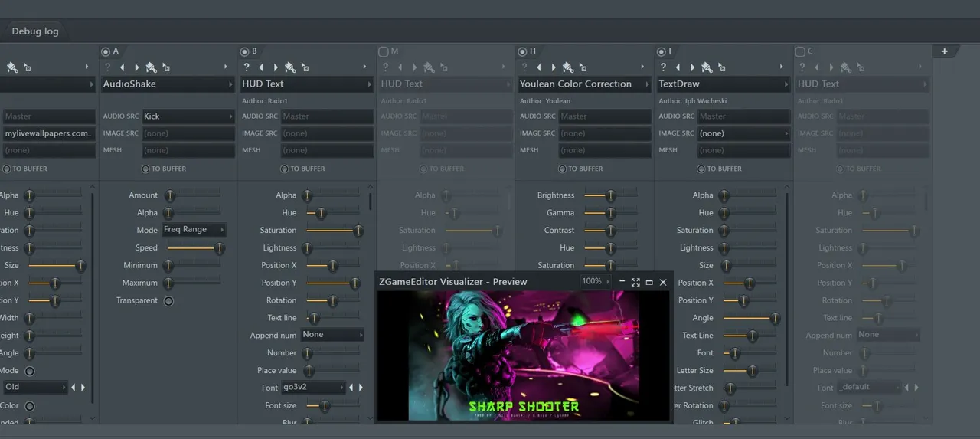The width and height of the screenshot is (980, 439).
Task: Disable layer I with its toggle
Action: (x=661, y=51)
